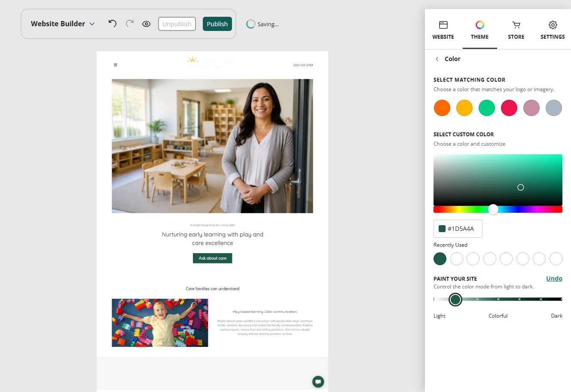Image resolution: width=571 pixels, height=392 pixels.
Task: Click the woman hero image in preview
Action: pyautogui.click(x=212, y=146)
